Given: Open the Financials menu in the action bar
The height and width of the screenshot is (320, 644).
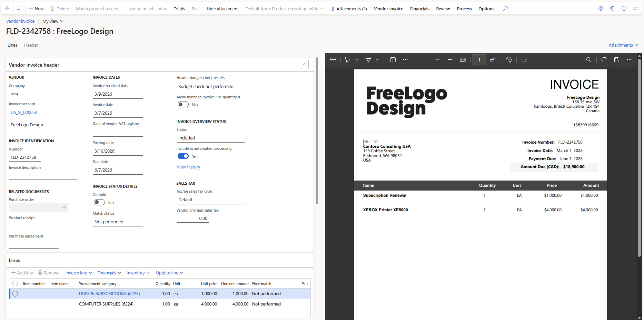Looking at the screenshot, I should click(x=419, y=9).
